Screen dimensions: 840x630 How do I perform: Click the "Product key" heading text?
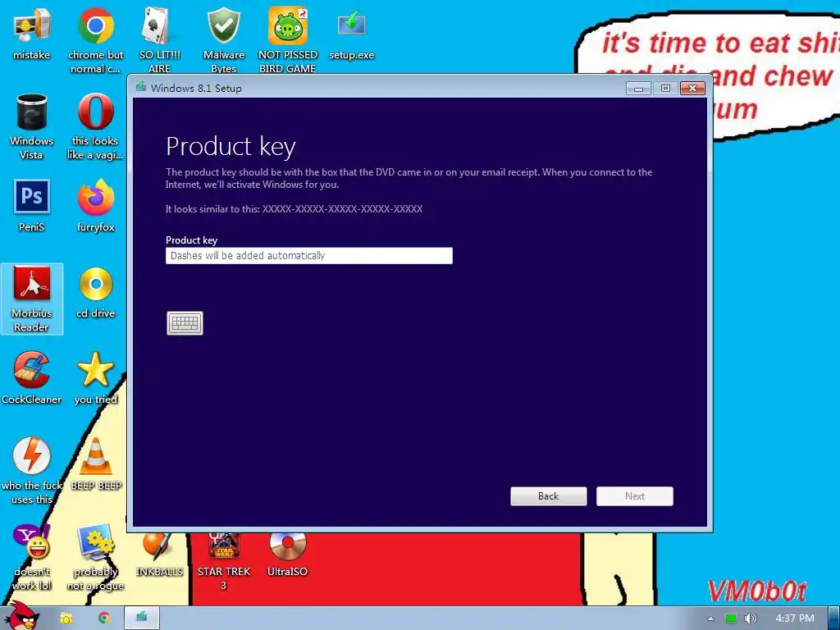coord(231,147)
